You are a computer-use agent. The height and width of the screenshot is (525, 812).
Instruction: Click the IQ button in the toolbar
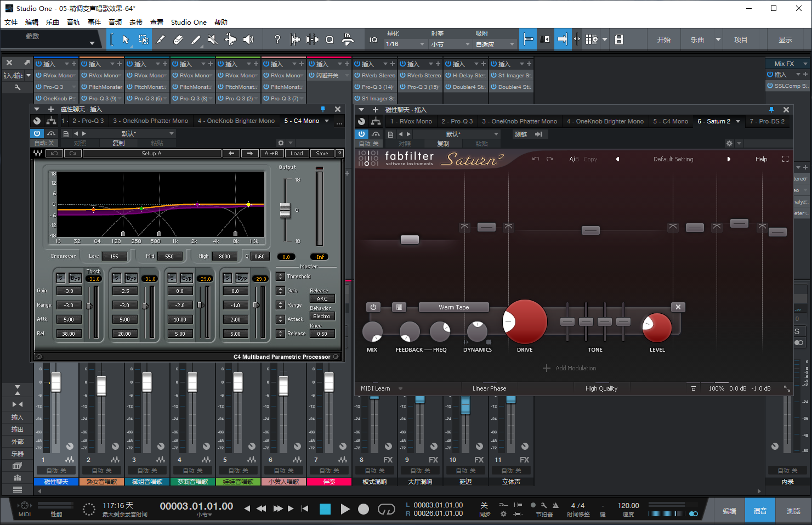373,39
